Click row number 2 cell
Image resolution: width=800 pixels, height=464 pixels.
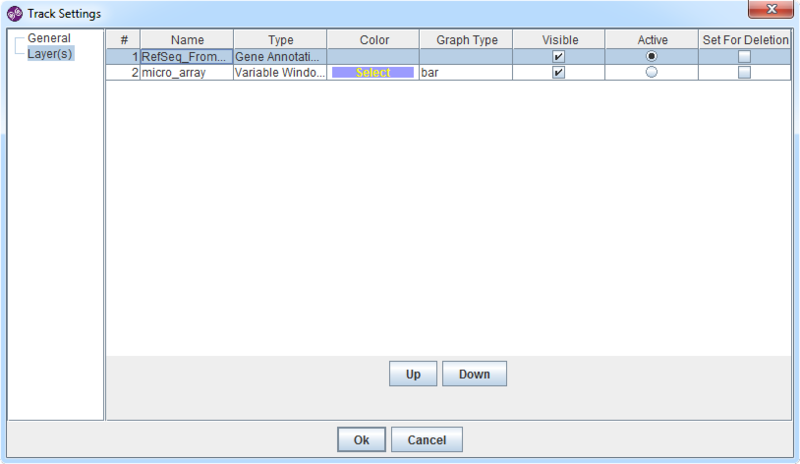pos(123,72)
